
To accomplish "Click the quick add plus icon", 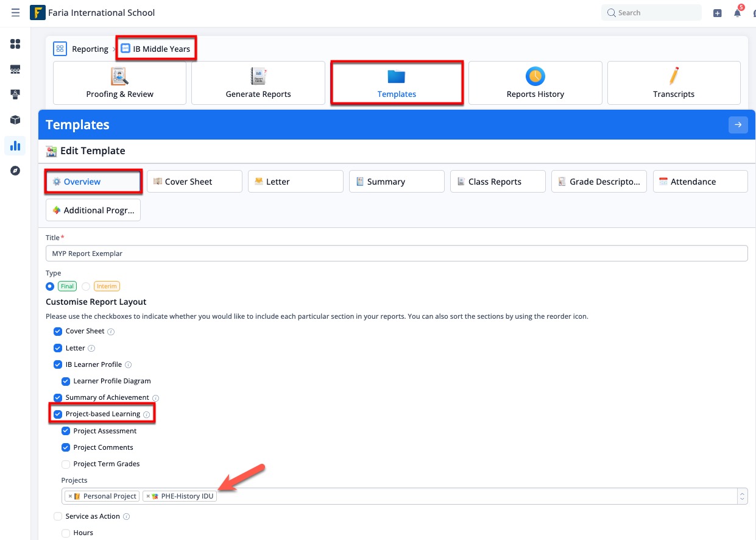I will tap(717, 13).
